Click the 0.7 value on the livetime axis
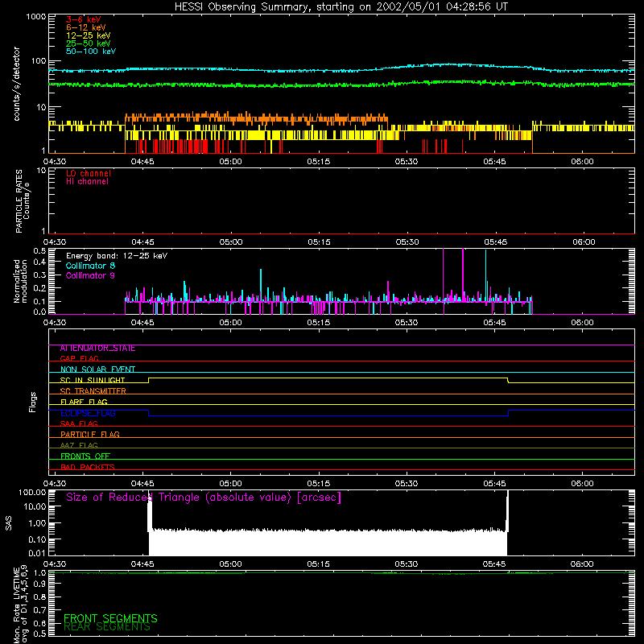 39,610
